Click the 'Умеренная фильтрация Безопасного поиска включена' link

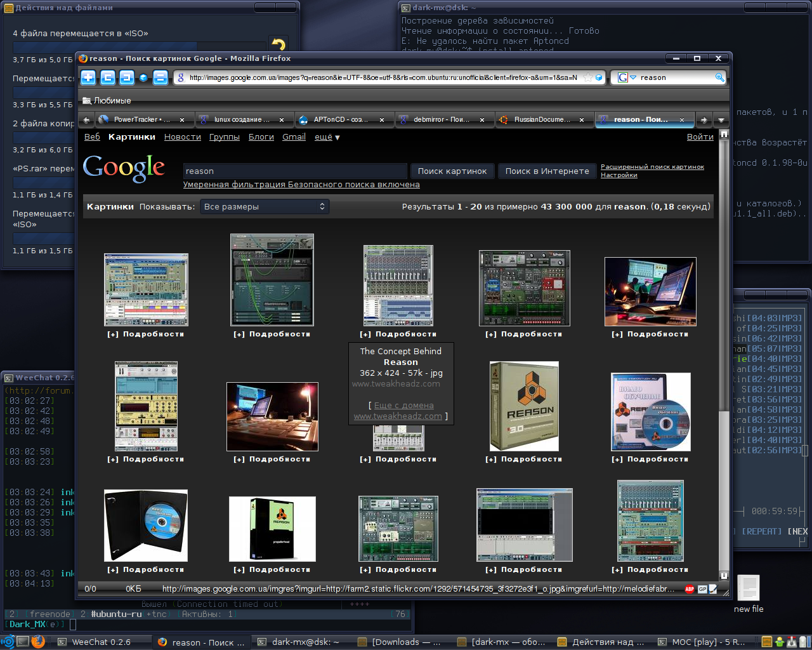coord(301,185)
